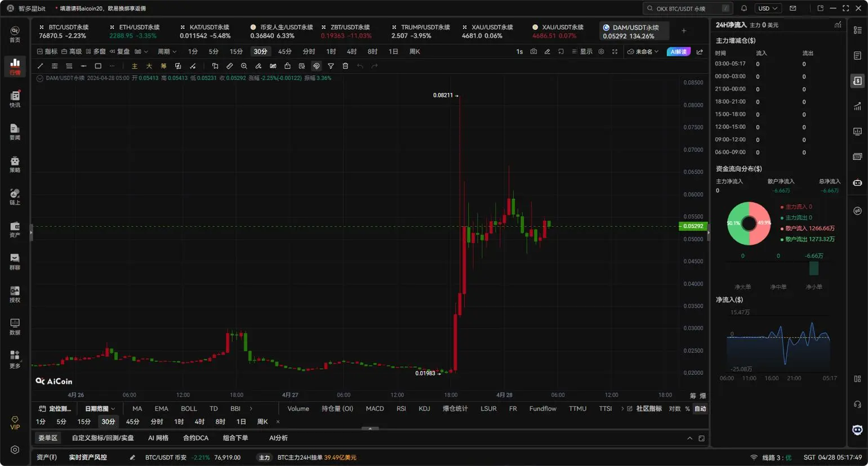Click the zoom-in magnifier tool
The image size is (868, 466).
[x=244, y=66]
